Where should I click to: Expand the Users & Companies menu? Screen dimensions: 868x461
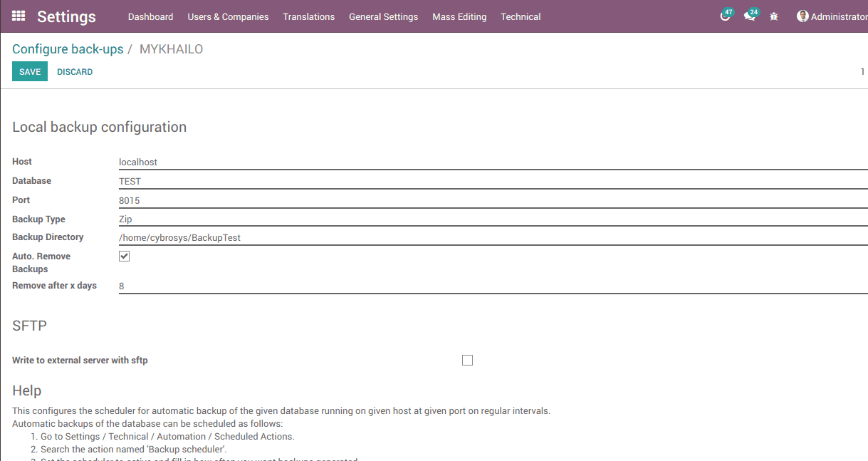coord(228,16)
